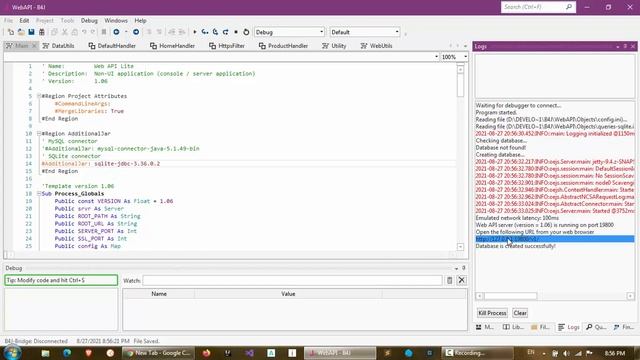This screenshot has height=360, width=640.
Task: Open the Debug menu
Action: (x=89, y=20)
